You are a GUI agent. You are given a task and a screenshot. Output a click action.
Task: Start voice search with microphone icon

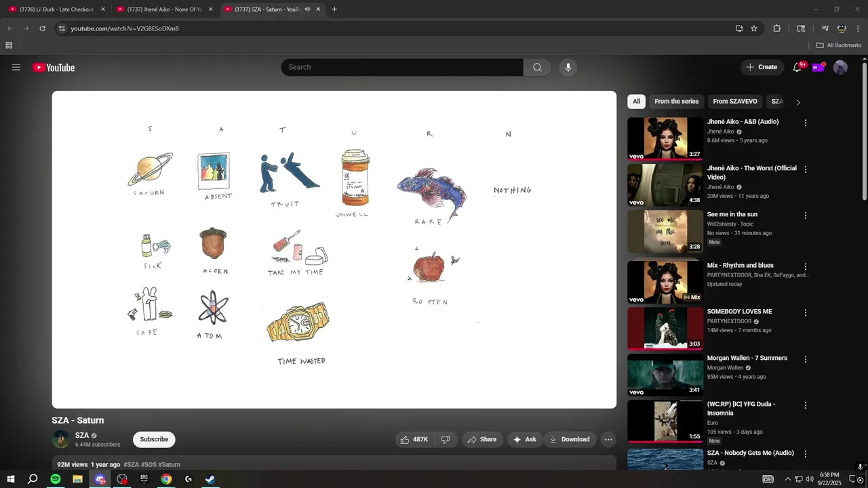[568, 67]
